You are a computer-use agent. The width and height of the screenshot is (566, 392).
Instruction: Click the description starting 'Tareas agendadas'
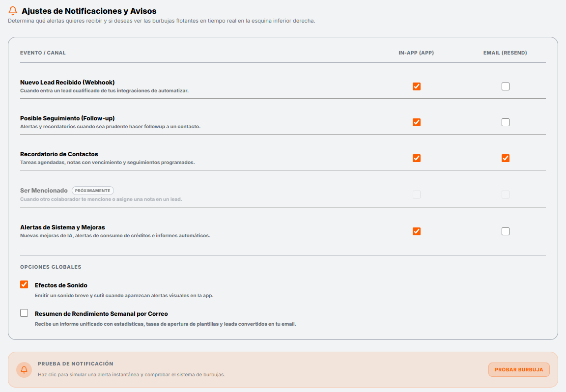coord(108,163)
